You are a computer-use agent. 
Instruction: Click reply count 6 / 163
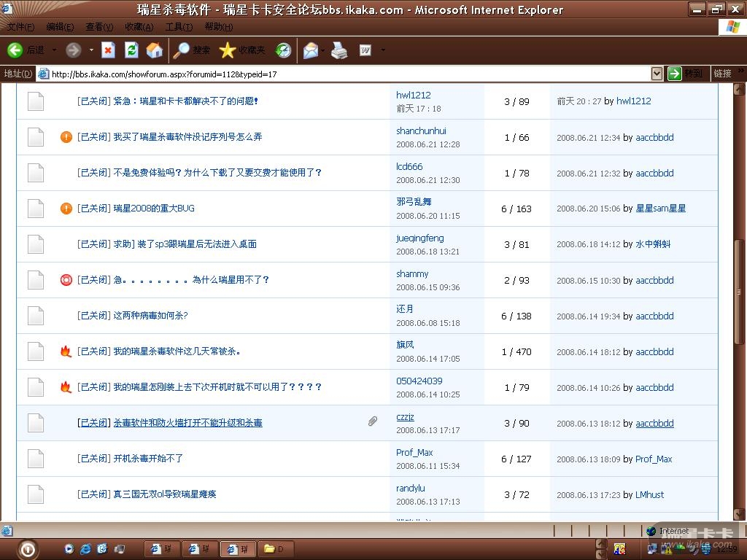pyautogui.click(x=516, y=209)
